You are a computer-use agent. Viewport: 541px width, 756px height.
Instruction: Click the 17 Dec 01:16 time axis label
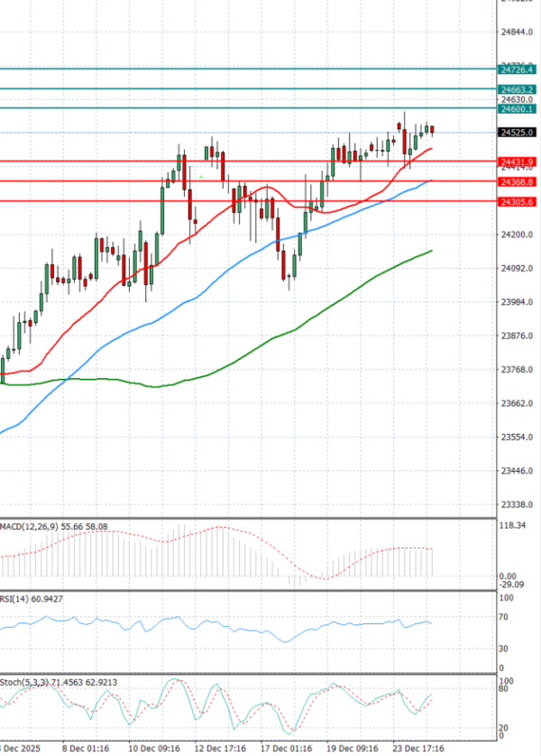coord(285,749)
